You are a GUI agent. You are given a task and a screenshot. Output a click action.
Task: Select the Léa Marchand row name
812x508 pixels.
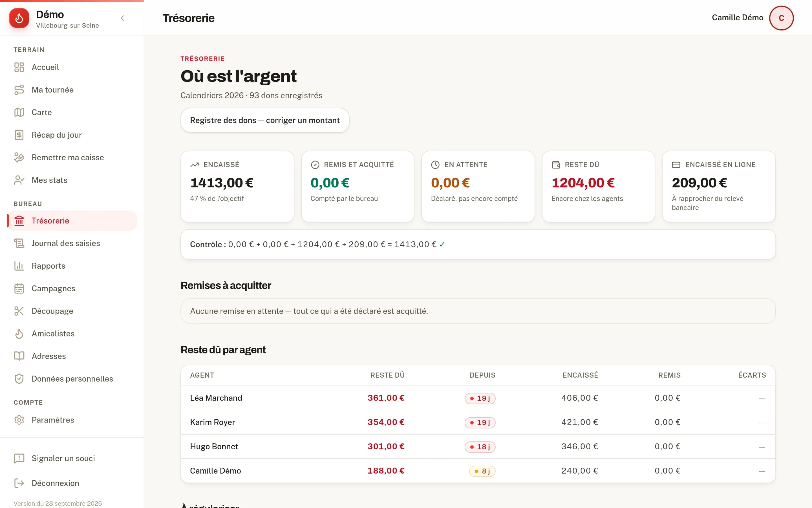[x=216, y=398]
